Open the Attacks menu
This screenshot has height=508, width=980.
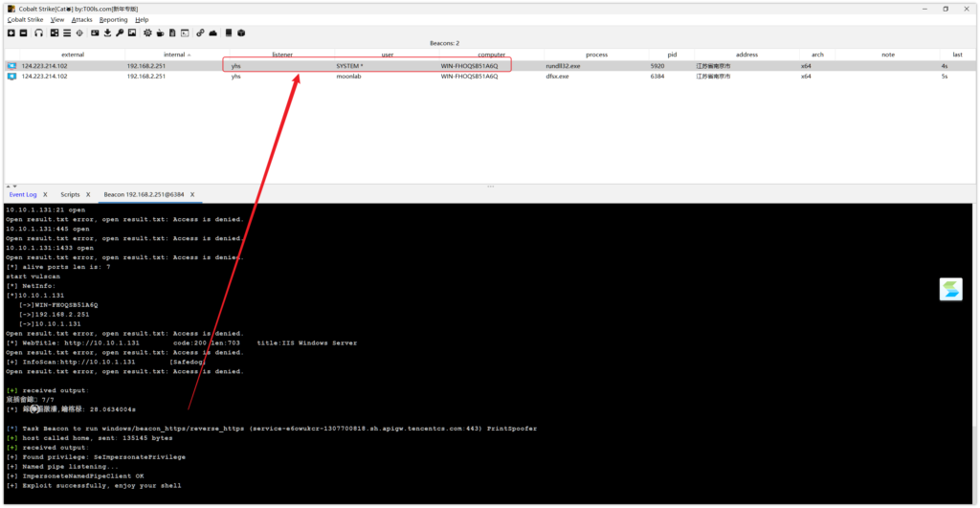point(81,20)
